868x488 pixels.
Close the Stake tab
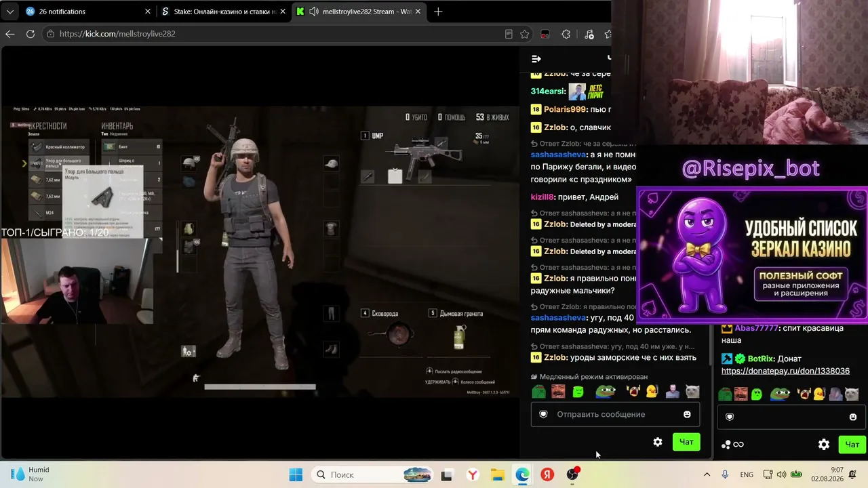283,12
